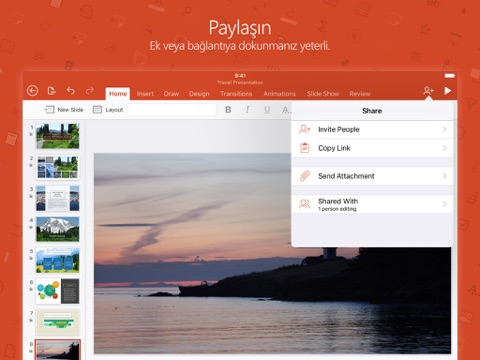Click the font name input box

tap(172, 110)
